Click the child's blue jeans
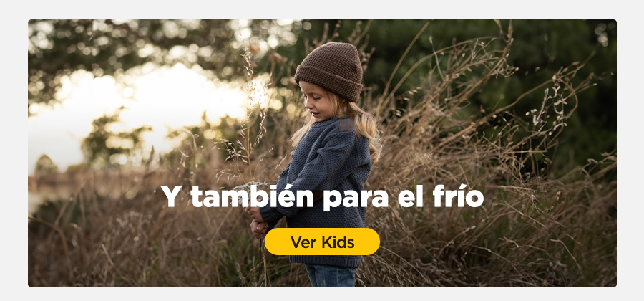This screenshot has height=301, width=644. pyautogui.click(x=331, y=275)
